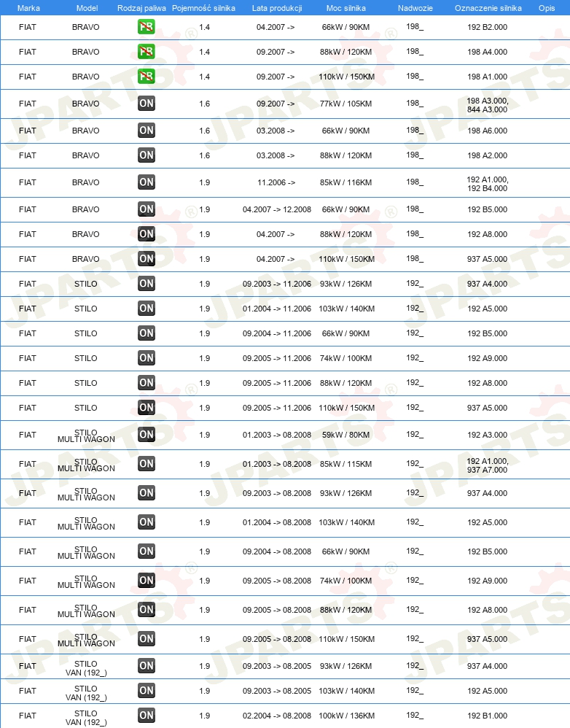Click the PB fuel icon in the 198 A4.000 row
This screenshot has width=570, height=728.
[x=146, y=52]
